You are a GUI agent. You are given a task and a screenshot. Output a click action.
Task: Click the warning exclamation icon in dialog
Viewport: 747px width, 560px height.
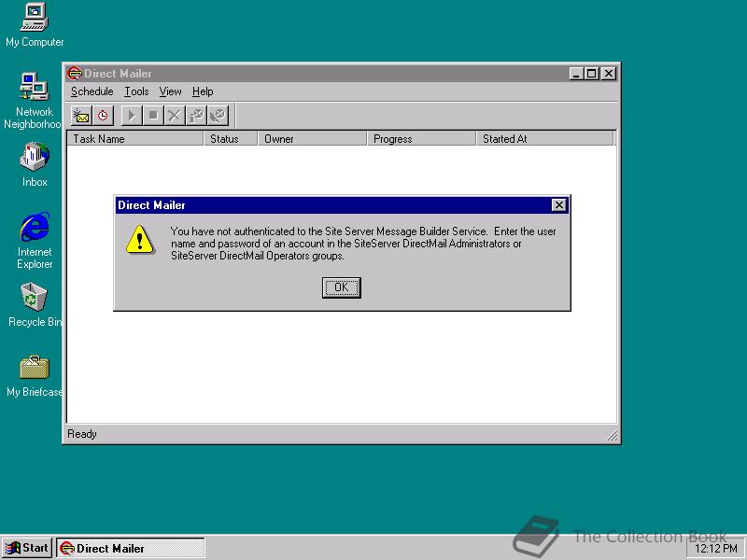tap(139, 240)
